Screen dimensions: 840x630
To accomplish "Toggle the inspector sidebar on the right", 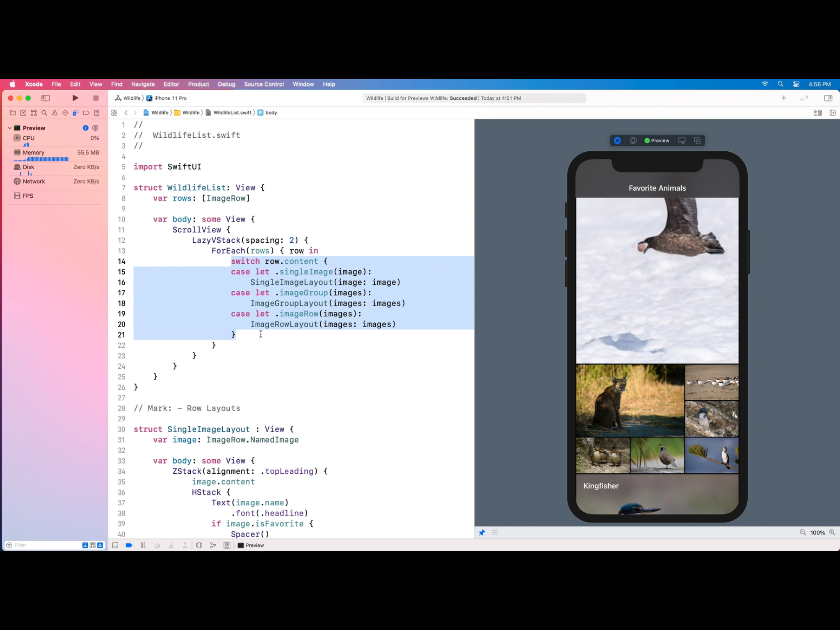I will [828, 98].
